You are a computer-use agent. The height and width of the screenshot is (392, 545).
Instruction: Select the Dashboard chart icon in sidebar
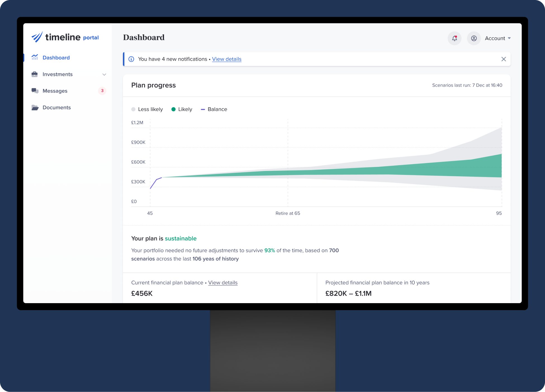[35, 57]
